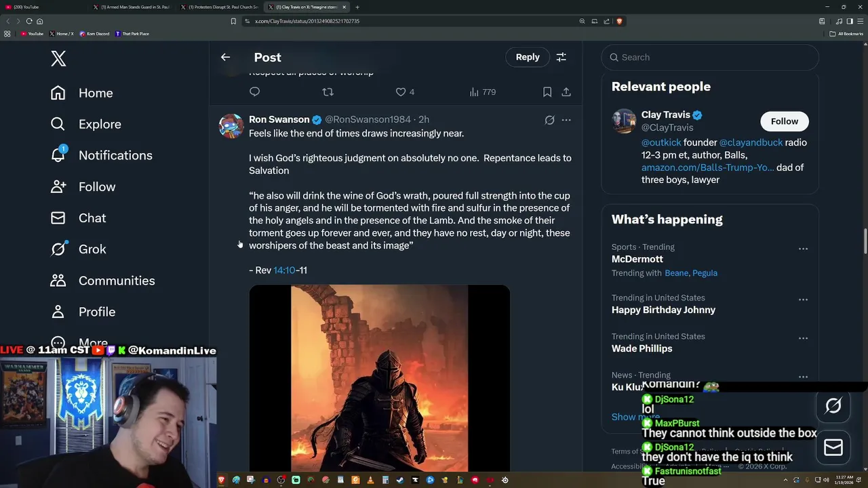
Task: Open the McDermott trending topic
Action: 637,259
